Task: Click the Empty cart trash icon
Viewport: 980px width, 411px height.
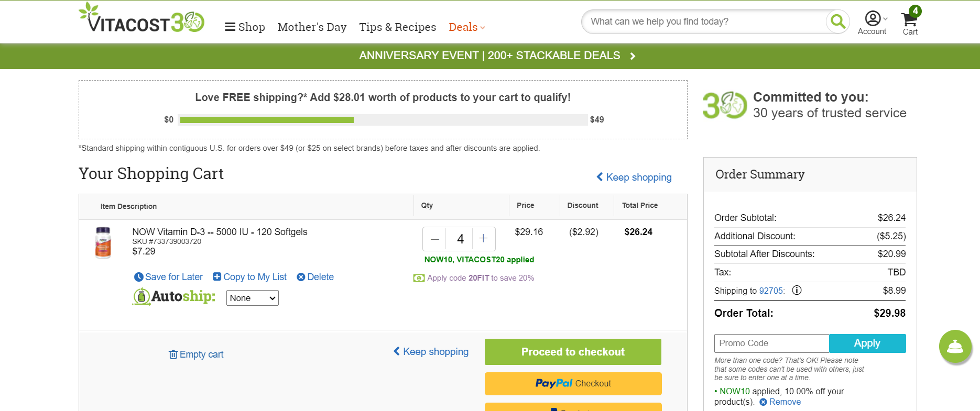Action: tap(173, 354)
